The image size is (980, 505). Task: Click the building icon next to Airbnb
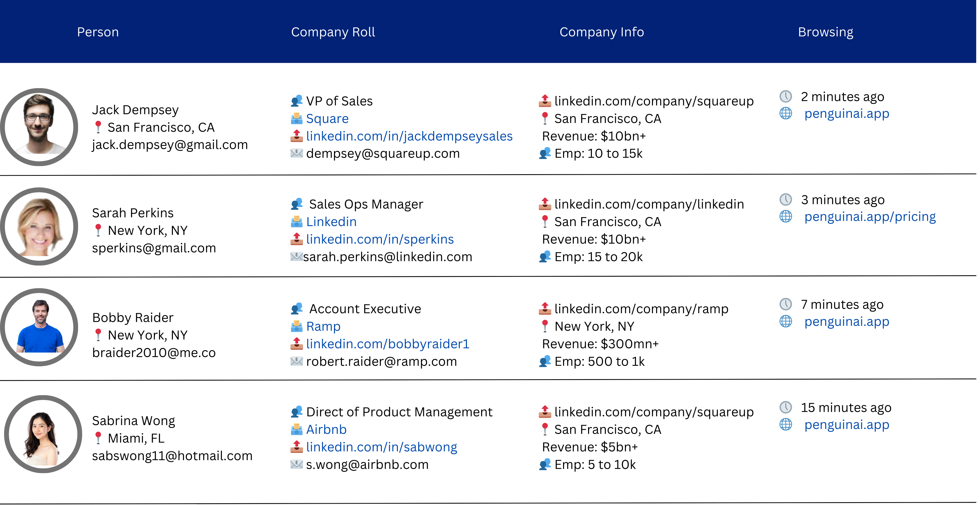click(x=297, y=430)
